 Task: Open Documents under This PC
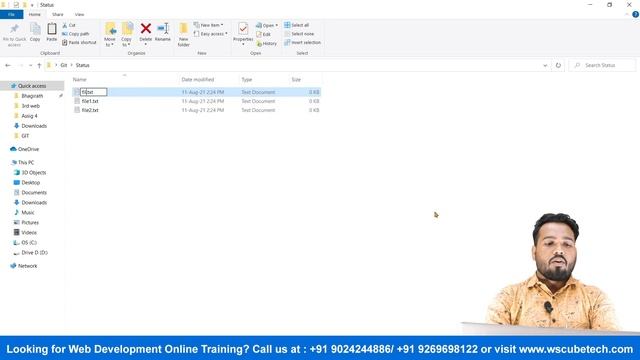pos(34,193)
